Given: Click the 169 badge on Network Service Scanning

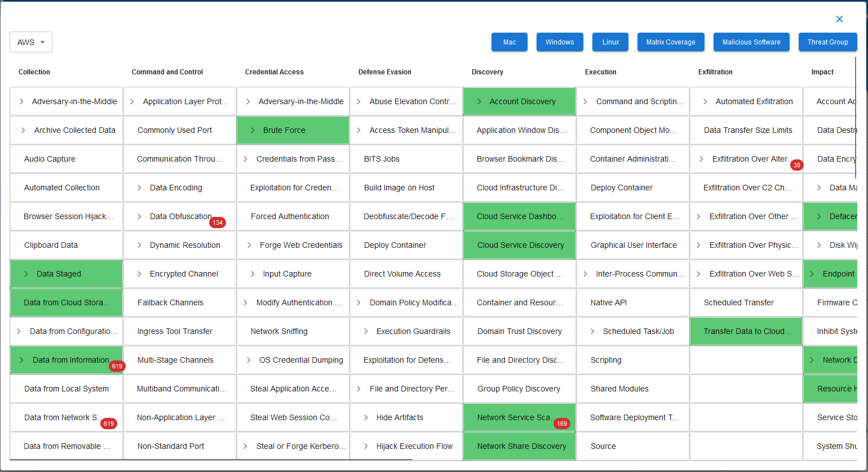Looking at the screenshot, I should point(561,424).
